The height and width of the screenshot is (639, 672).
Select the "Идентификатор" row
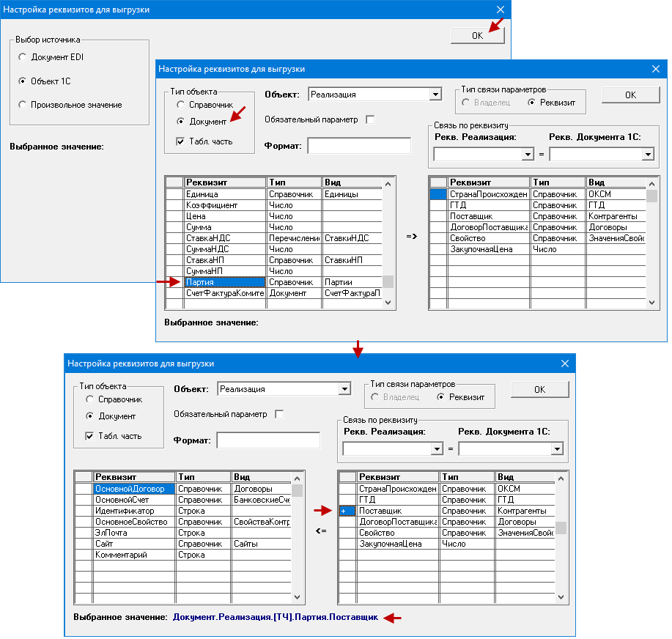point(183,511)
